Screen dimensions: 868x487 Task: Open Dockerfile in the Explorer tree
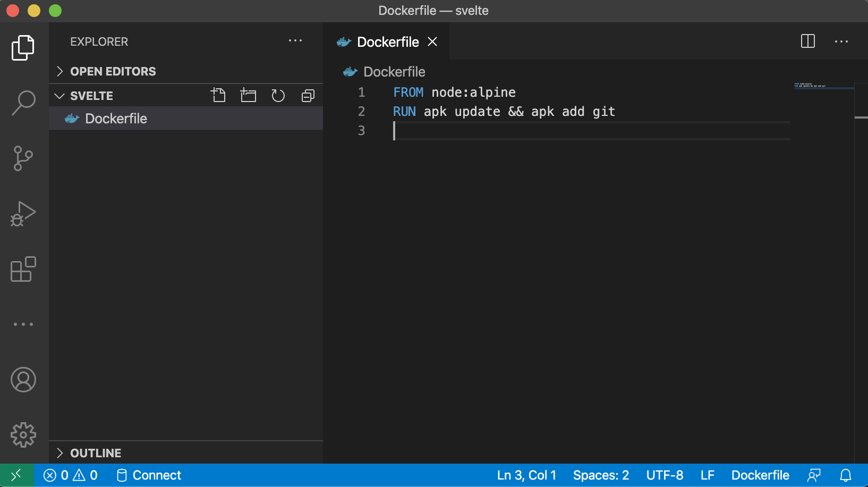[186, 118]
